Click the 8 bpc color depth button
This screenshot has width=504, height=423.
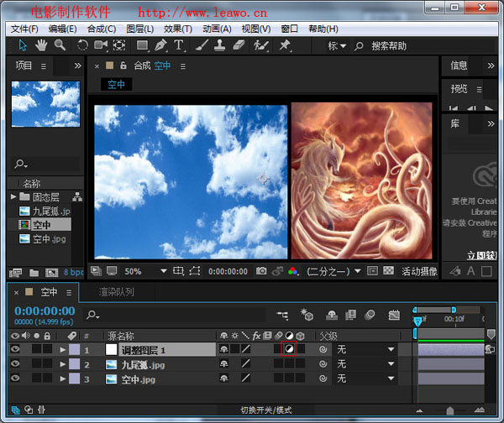(73, 273)
